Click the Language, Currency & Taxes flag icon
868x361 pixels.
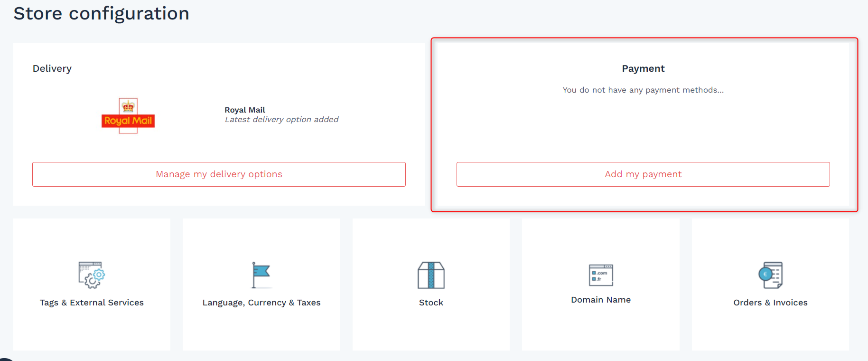[261, 275]
